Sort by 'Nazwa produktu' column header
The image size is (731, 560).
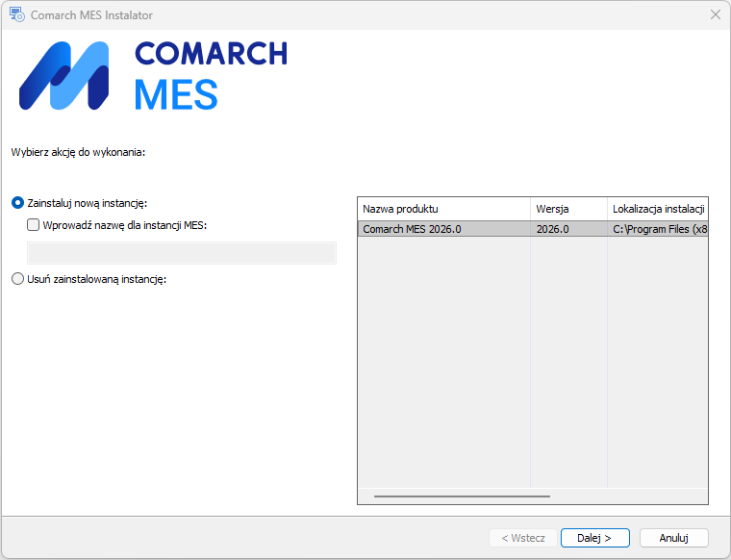[x=443, y=209]
